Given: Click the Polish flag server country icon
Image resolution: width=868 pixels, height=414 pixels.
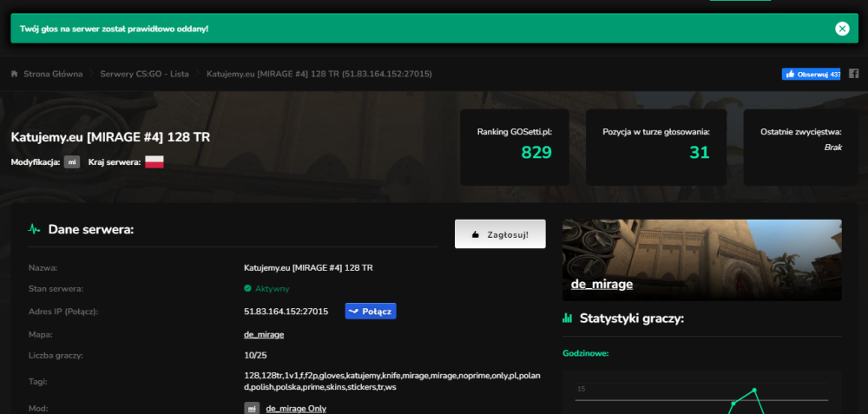Looking at the screenshot, I should point(155,162).
